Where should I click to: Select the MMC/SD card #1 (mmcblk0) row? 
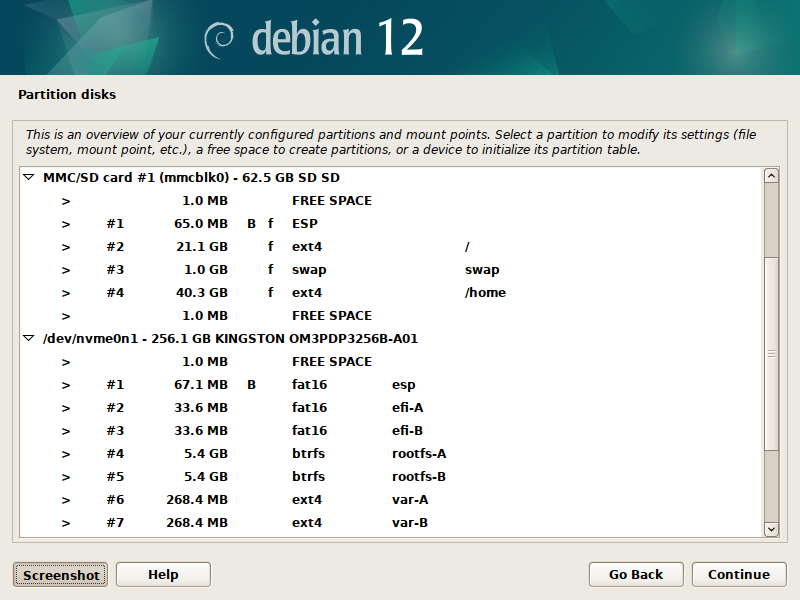[x=391, y=178]
